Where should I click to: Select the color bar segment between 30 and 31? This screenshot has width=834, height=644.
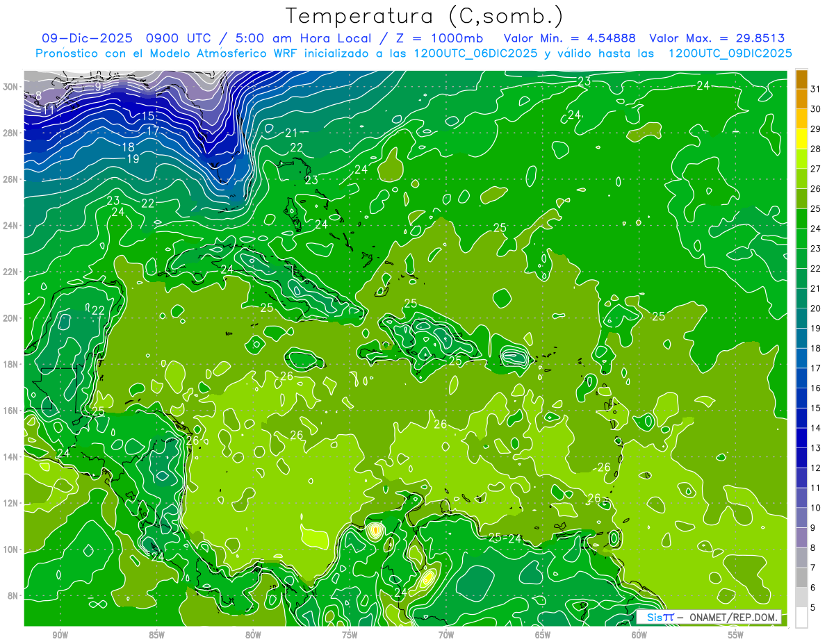(801, 99)
